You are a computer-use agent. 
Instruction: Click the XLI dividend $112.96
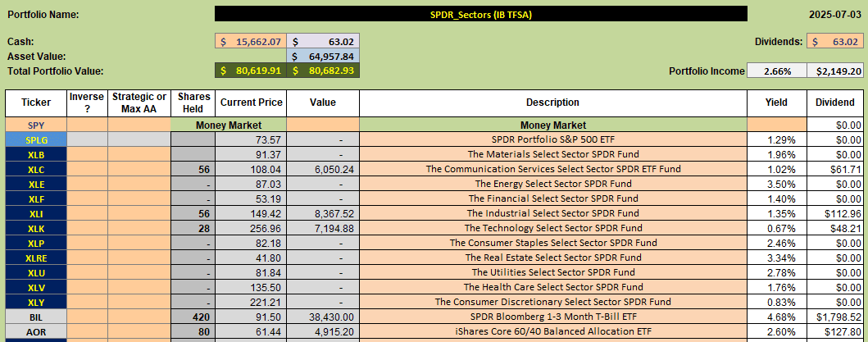coord(834,213)
